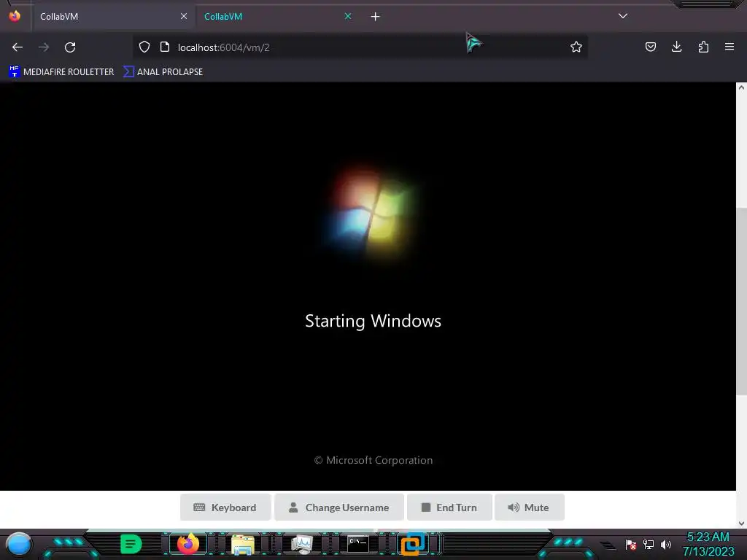Open the Start orb
The width and height of the screenshot is (747, 560).
pos(19,544)
